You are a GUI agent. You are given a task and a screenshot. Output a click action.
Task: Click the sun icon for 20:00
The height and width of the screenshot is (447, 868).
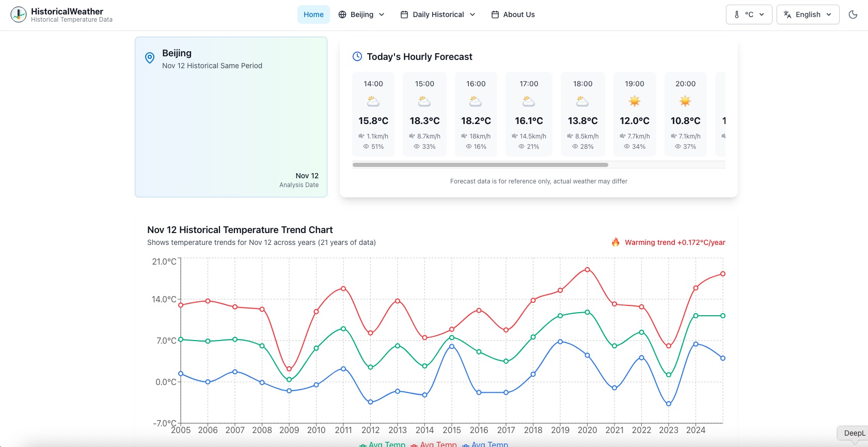point(685,101)
